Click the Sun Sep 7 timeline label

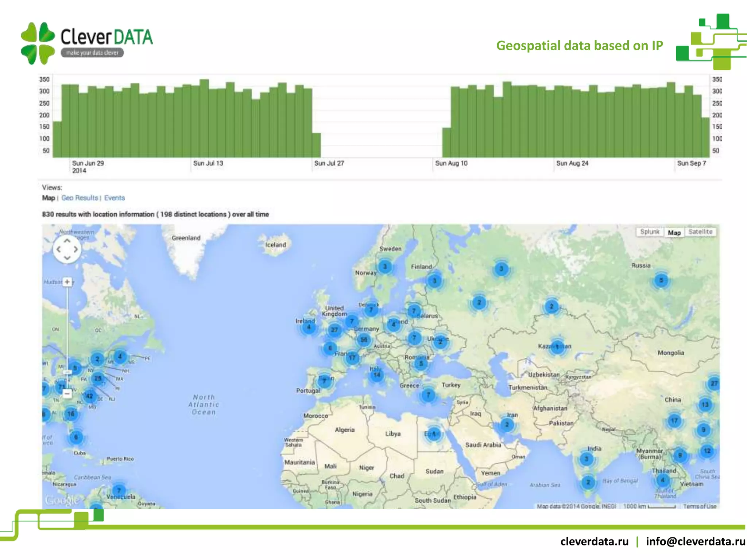692,163
